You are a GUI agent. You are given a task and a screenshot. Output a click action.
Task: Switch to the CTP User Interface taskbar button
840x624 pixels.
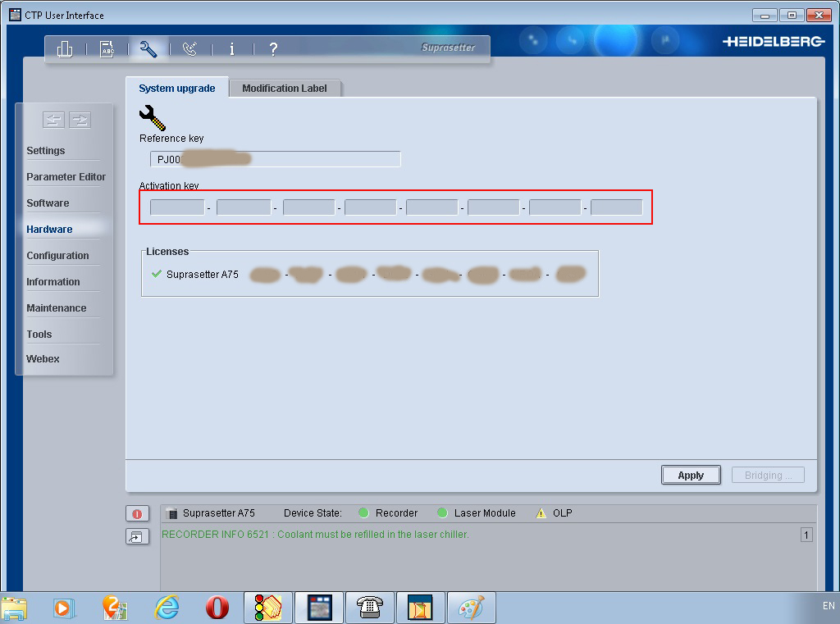pos(319,608)
